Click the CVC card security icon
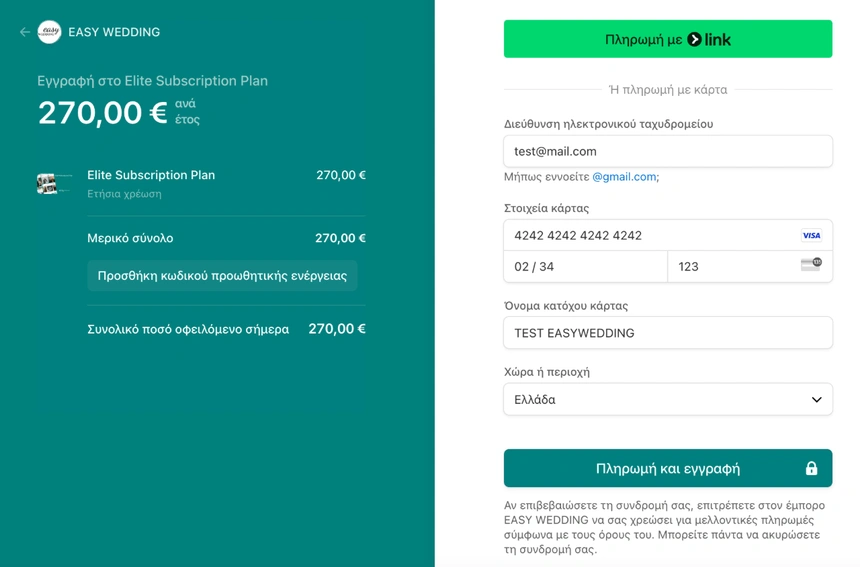Viewport: 860px width, 567px height. 811,265
